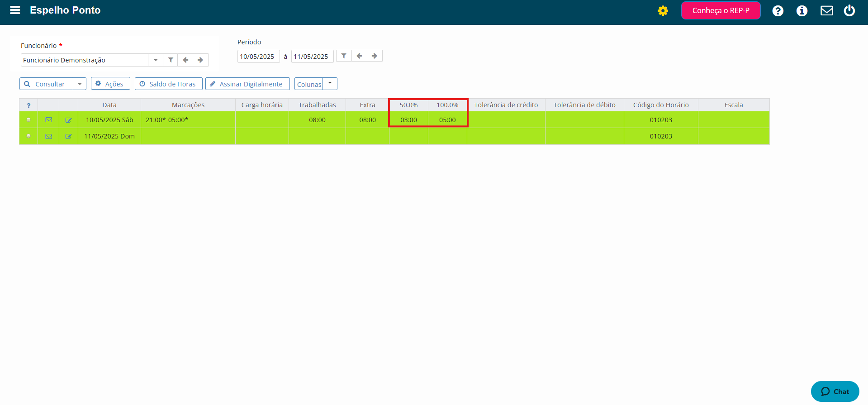Click the 11/05/2025 Dom date cell
This screenshot has width=868, height=405.
[x=109, y=136]
